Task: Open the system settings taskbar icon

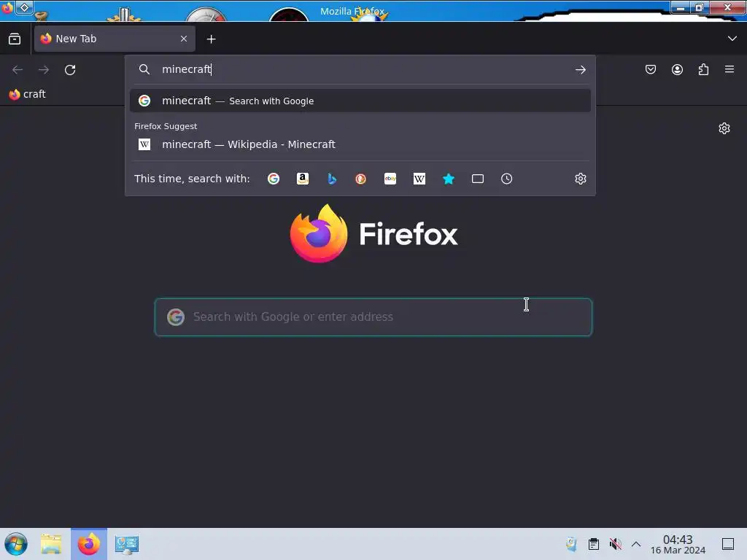Action: pyautogui.click(x=127, y=544)
